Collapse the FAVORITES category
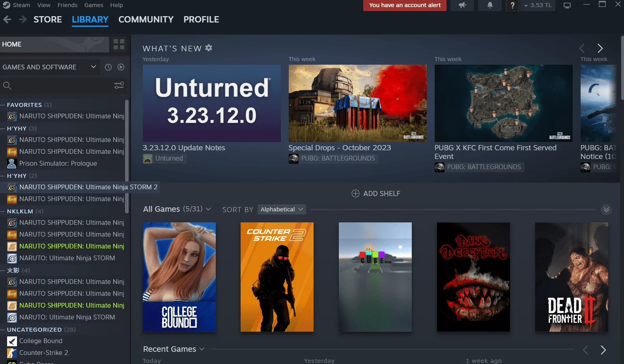624x364 pixels. (x=3, y=105)
